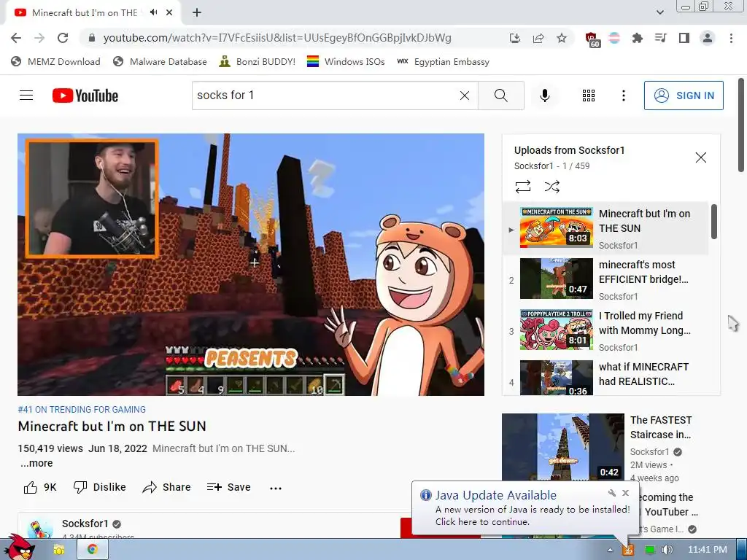Search with your voice microphone
This screenshot has height=560, width=747.
(544, 96)
